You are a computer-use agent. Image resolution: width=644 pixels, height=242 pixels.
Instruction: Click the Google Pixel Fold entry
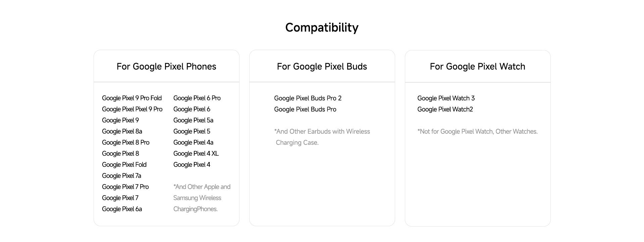[124, 165]
